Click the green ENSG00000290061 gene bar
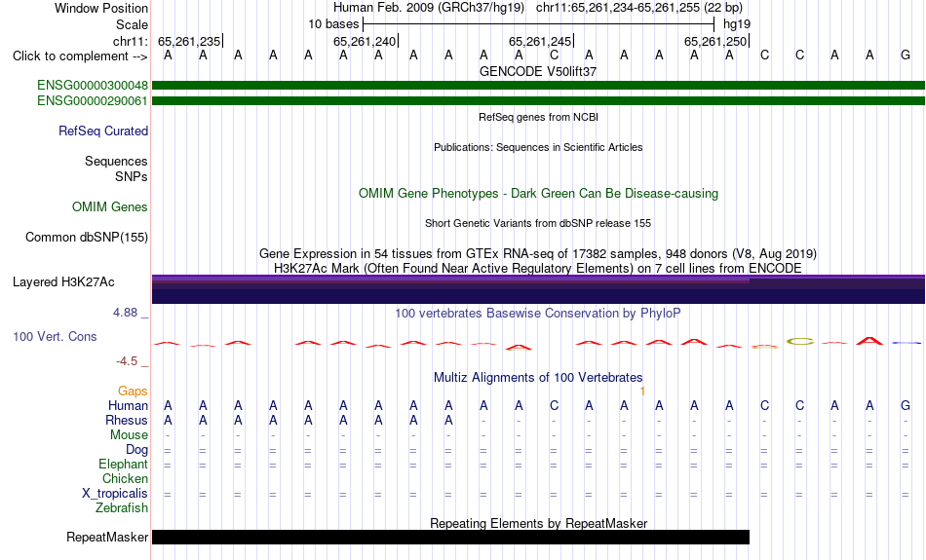Screen dimensions: 926x560 [x=539, y=101]
